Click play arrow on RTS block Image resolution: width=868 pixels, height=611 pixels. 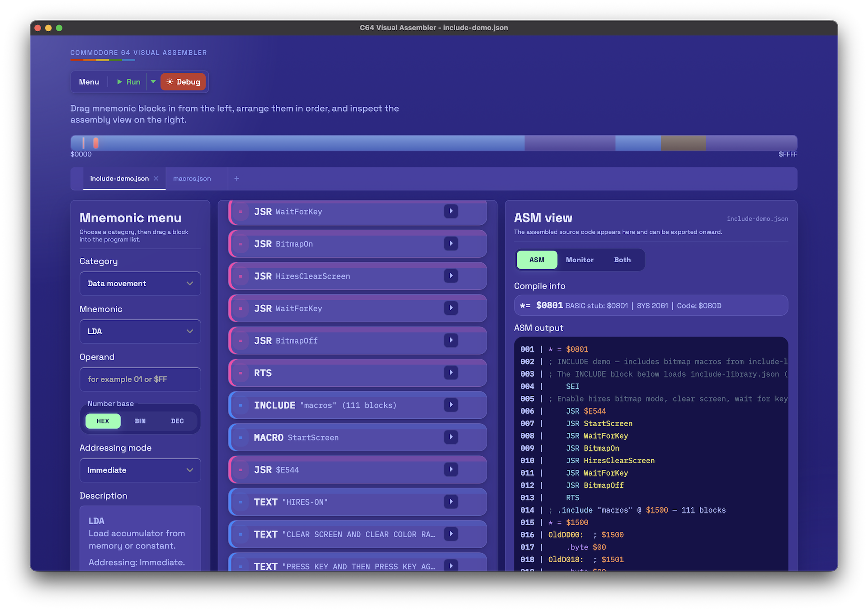451,373
